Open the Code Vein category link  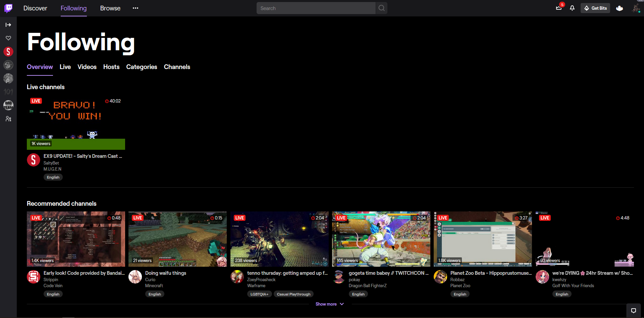pyautogui.click(x=53, y=285)
